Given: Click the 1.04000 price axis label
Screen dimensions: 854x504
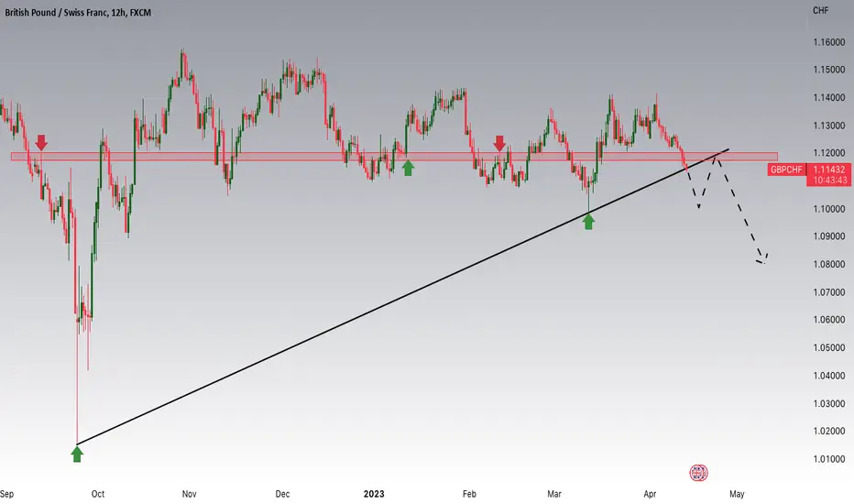Looking at the screenshot, I should coord(829,376).
